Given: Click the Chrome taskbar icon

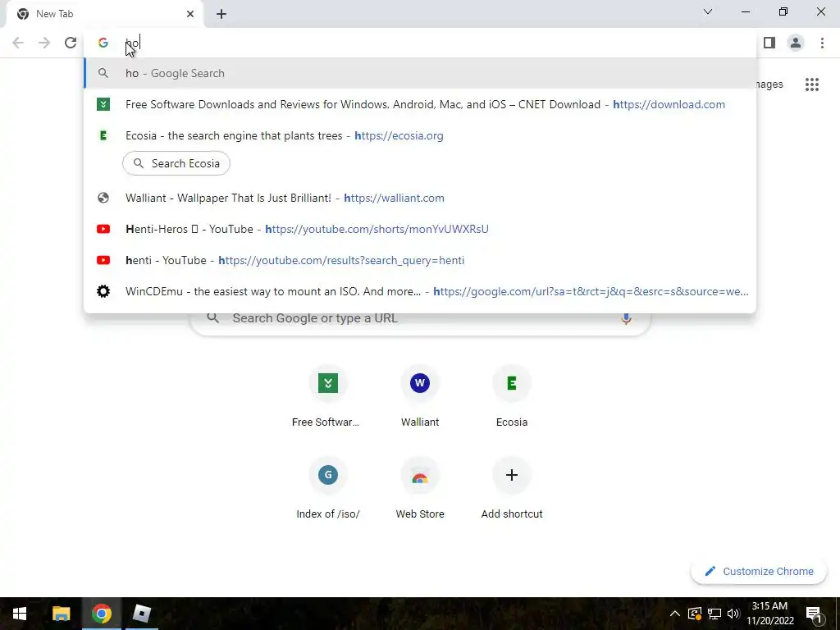Looking at the screenshot, I should [x=101, y=614].
